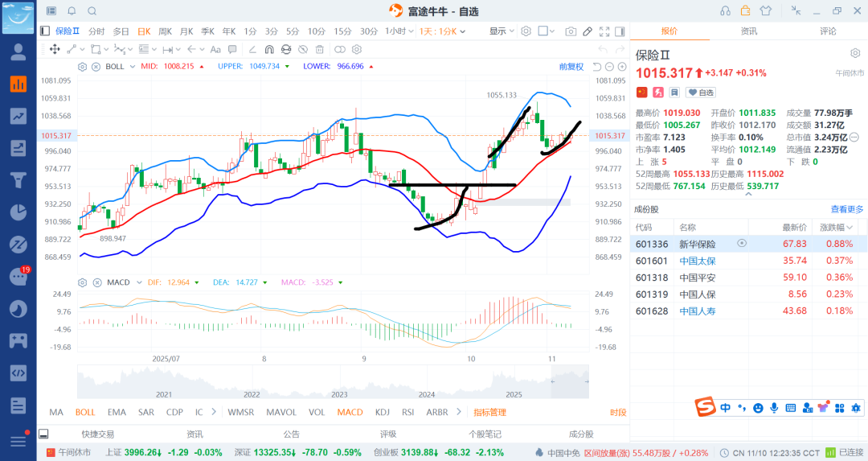Toggle the KDJ sub-indicator
868x461 pixels.
[x=383, y=412]
